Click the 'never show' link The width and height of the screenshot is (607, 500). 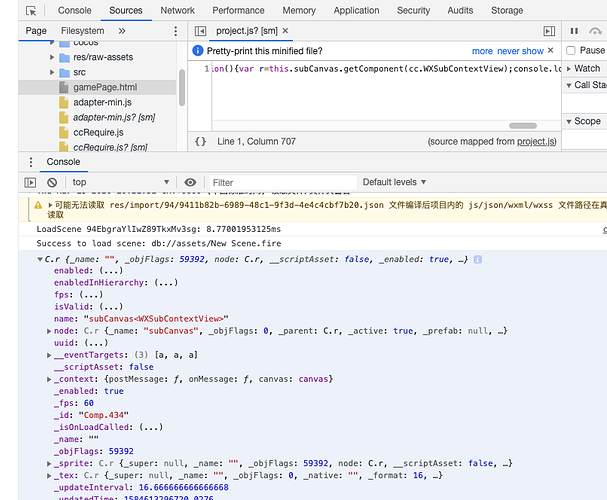tap(520, 51)
